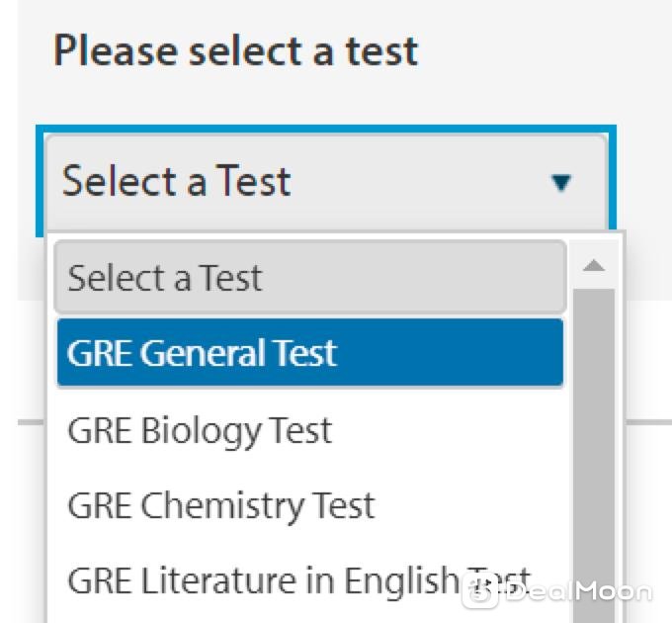The image size is (672, 623).
Task: Click the DealMoon watermark logo icon
Action: point(479,591)
